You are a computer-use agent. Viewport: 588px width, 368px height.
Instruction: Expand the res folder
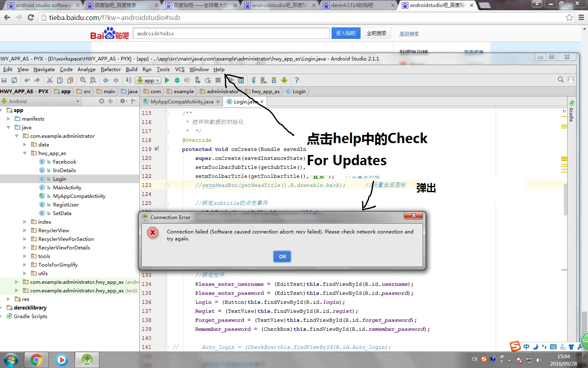click(x=9, y=299)
